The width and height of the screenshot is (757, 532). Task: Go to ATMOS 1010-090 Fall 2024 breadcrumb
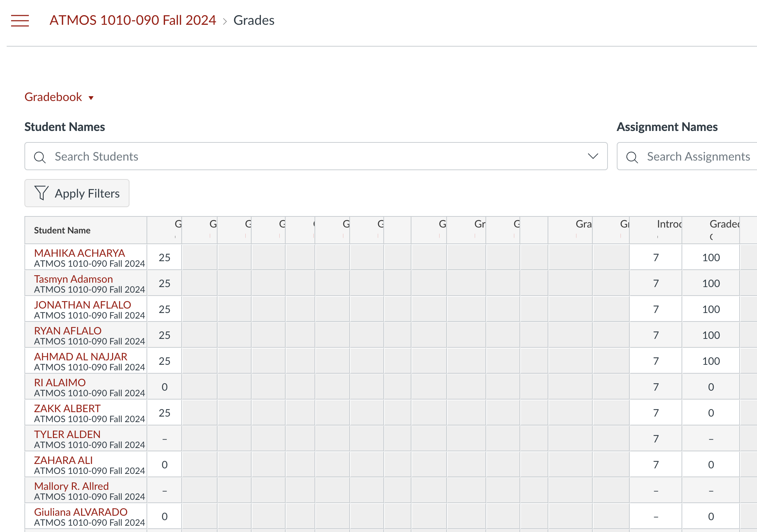(132, 20)
